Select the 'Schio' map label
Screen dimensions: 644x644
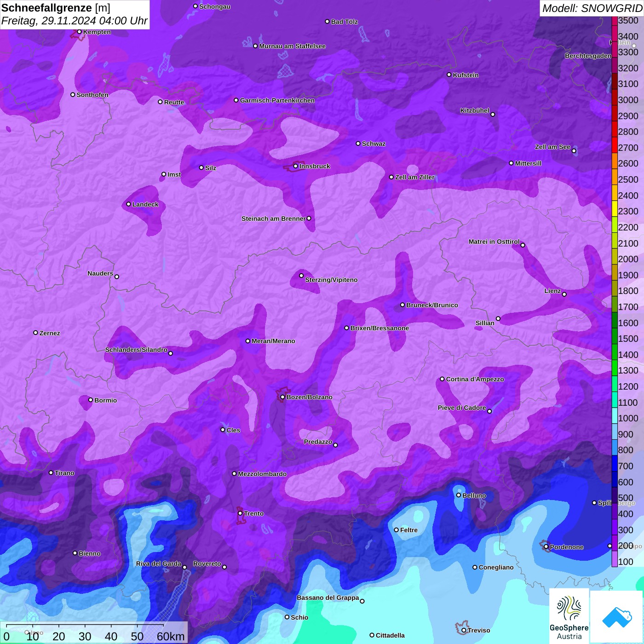299,617
